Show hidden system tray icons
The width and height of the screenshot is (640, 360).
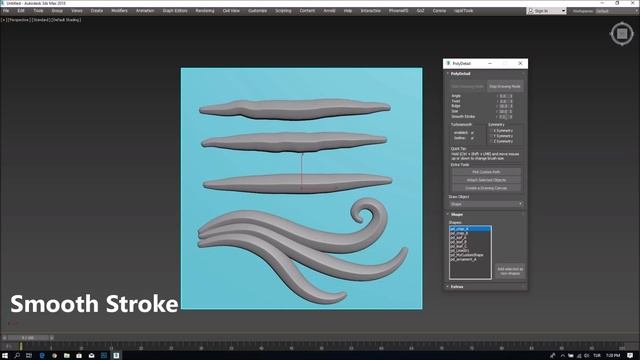point(562,356)
